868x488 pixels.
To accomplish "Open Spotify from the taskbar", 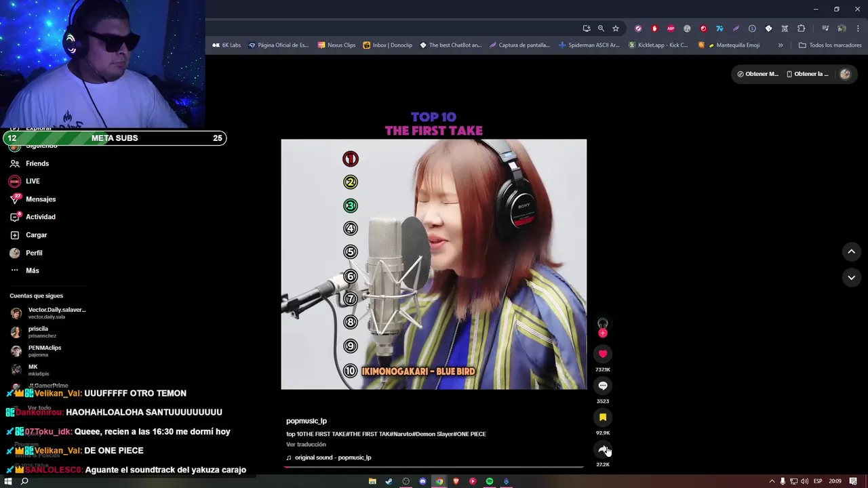I will coord(490,481).
